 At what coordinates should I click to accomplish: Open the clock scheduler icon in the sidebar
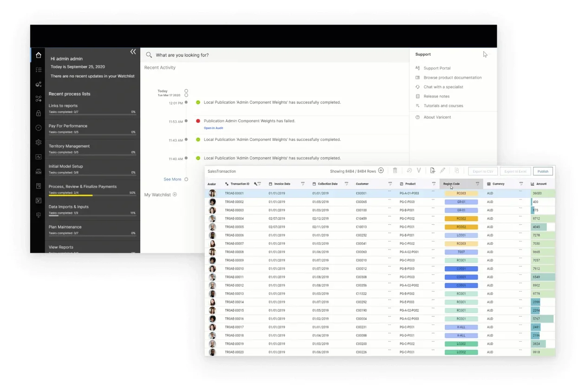[38, 128]
